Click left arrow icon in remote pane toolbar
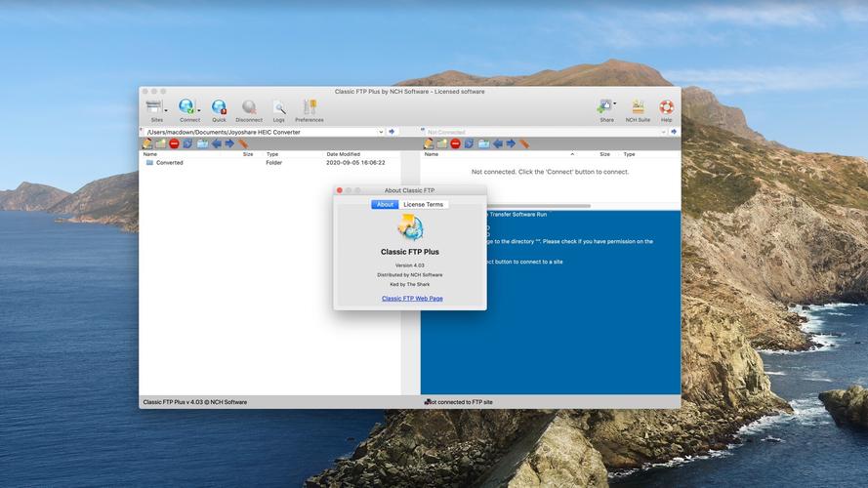Image resolution: width=868 pixels, height=488 pixels. pyautogui.click(x=498, y=143)
